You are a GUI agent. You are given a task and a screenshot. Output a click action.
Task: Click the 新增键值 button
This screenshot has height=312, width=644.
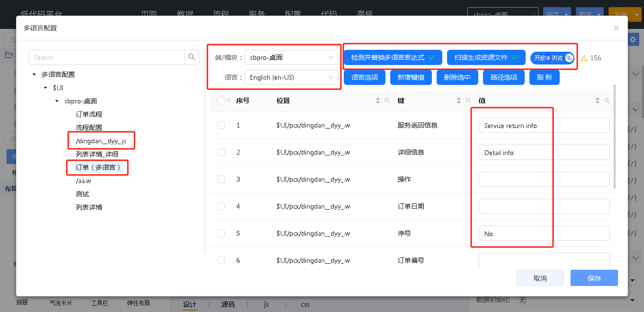[x=411, y=77]
